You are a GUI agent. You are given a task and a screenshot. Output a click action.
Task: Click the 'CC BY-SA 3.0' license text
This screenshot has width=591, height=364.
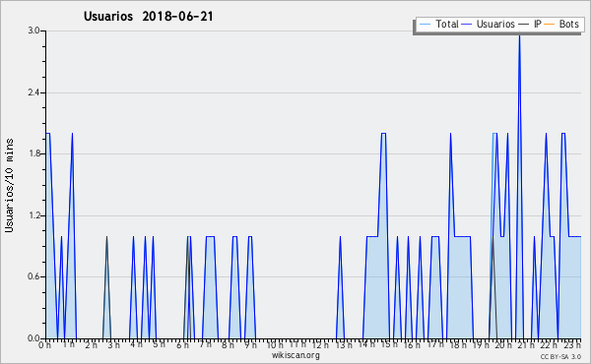point(560,356)
